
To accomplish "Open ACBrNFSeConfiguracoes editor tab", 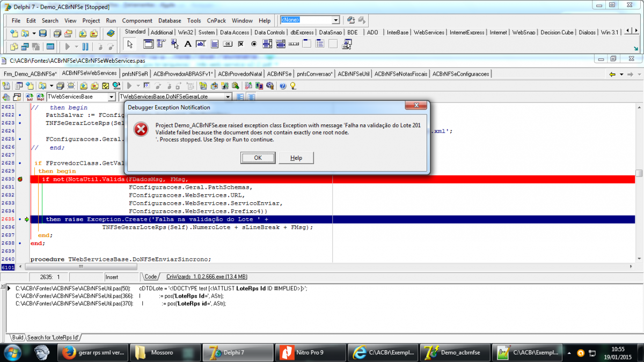I will point(461,73).
